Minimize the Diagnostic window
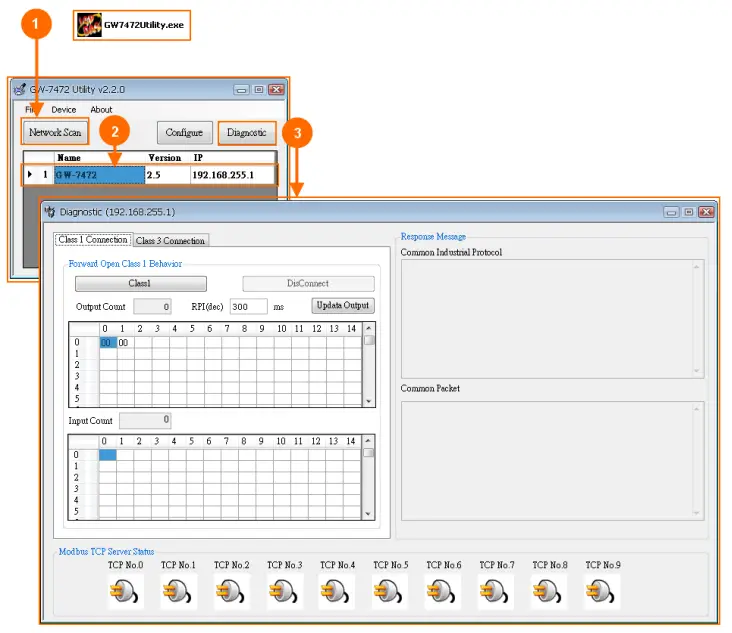 671,212
